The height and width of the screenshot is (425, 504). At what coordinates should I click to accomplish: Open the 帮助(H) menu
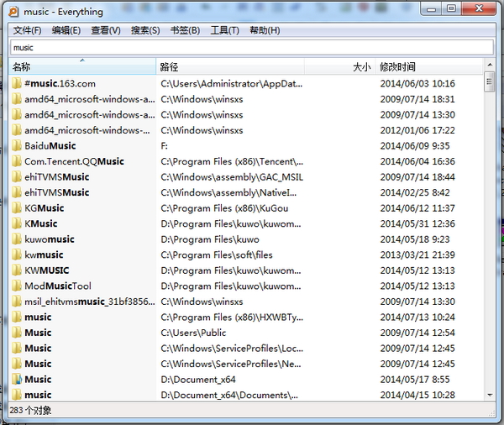[x=265, y=31]
